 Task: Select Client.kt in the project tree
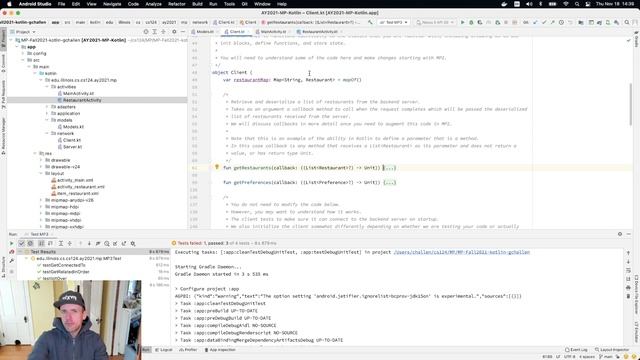tap(72, 140)
